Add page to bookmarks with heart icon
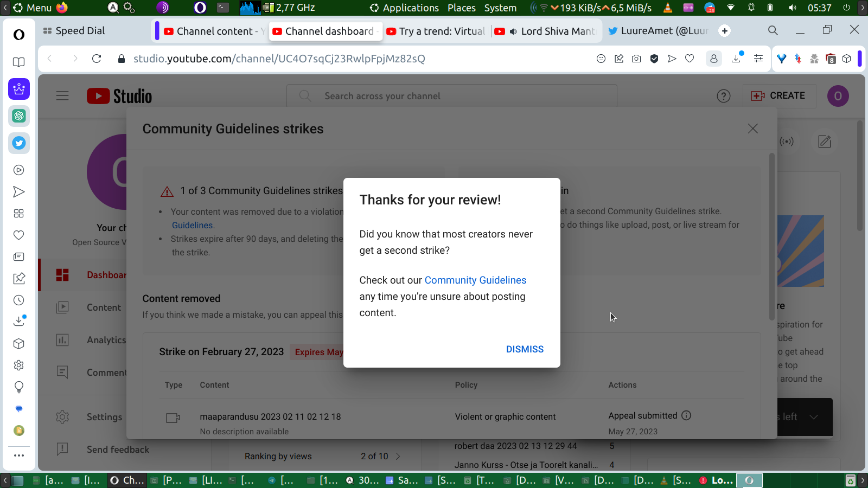The height and width of the screenshot is (488, 868). point(690,59)
